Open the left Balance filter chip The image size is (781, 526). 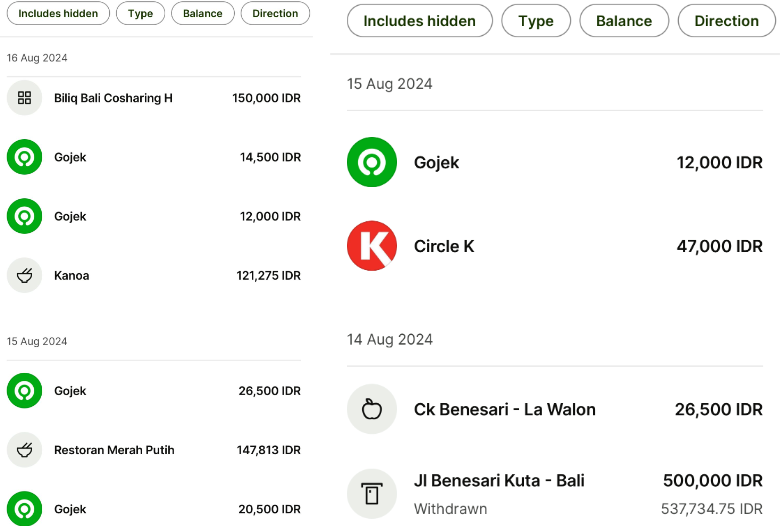(203, 13)
